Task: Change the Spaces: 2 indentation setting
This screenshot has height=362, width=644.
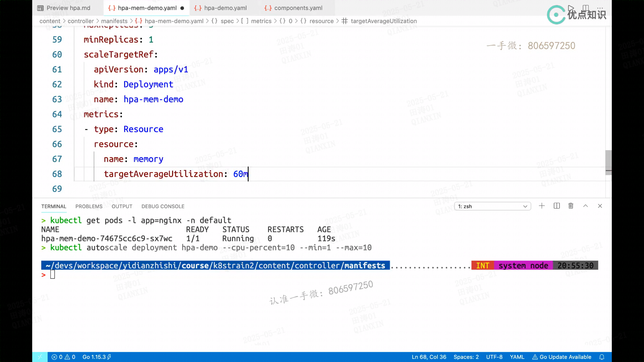Action: pyautogui.click(x=466, y=357)
